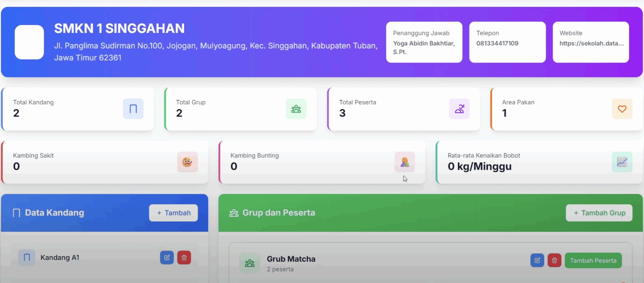Click the Penanggung Jawab card
This screenshot has width=644, height=283.
tap(424, 42)
